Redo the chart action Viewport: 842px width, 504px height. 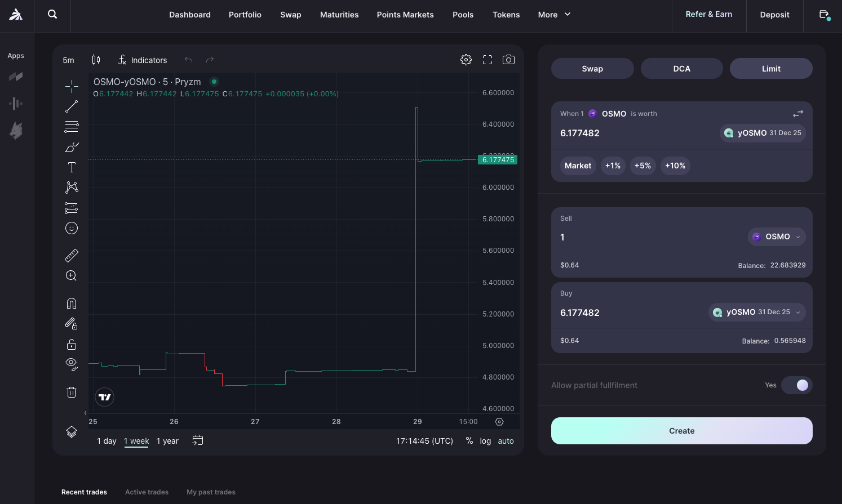210,60
